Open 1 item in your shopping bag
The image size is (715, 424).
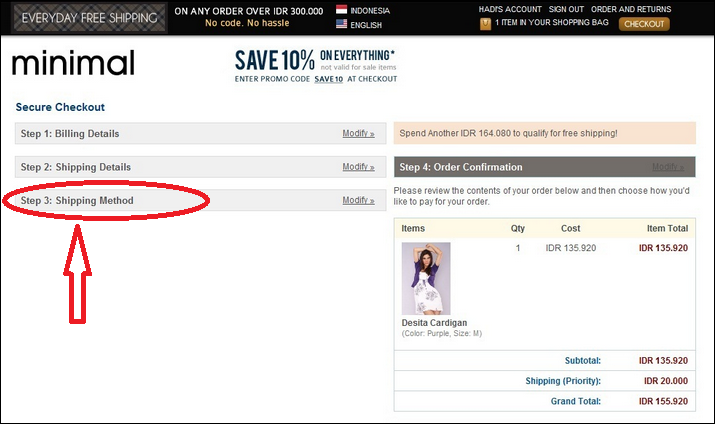552,22
